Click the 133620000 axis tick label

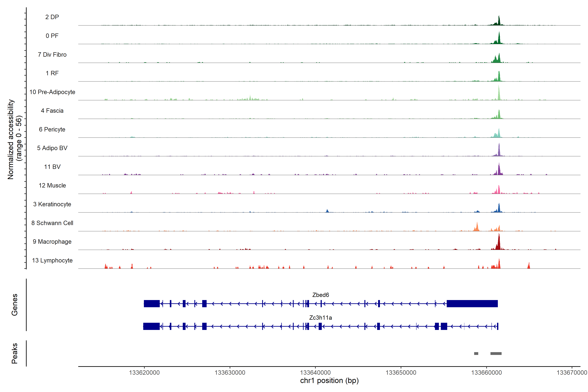click(x=144, y=373)
